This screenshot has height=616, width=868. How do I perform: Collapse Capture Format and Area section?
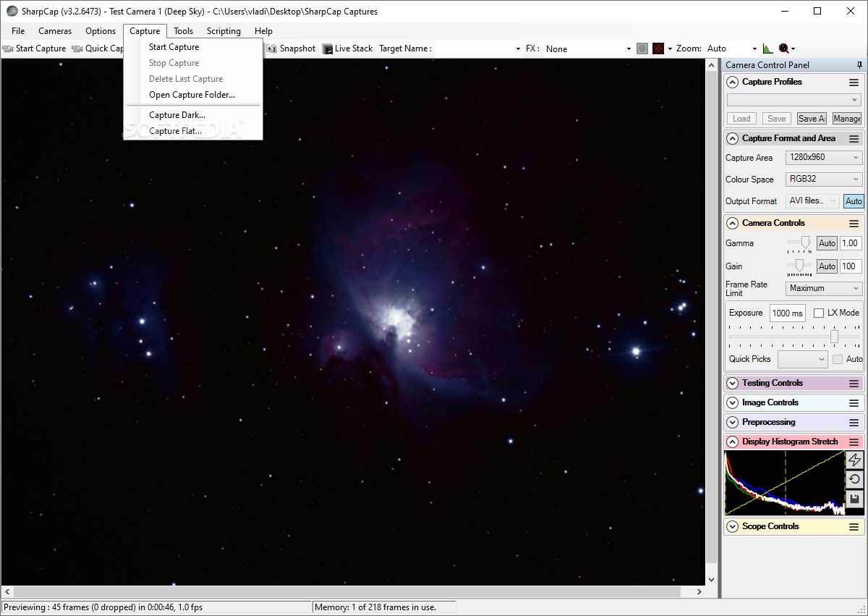tap(733, 139)
